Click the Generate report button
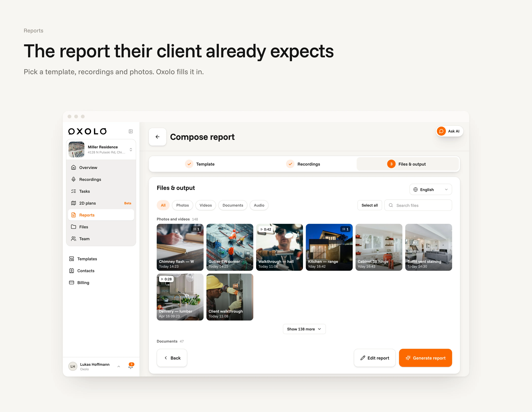Screen dimensions: 532x412 click(425, 358)
